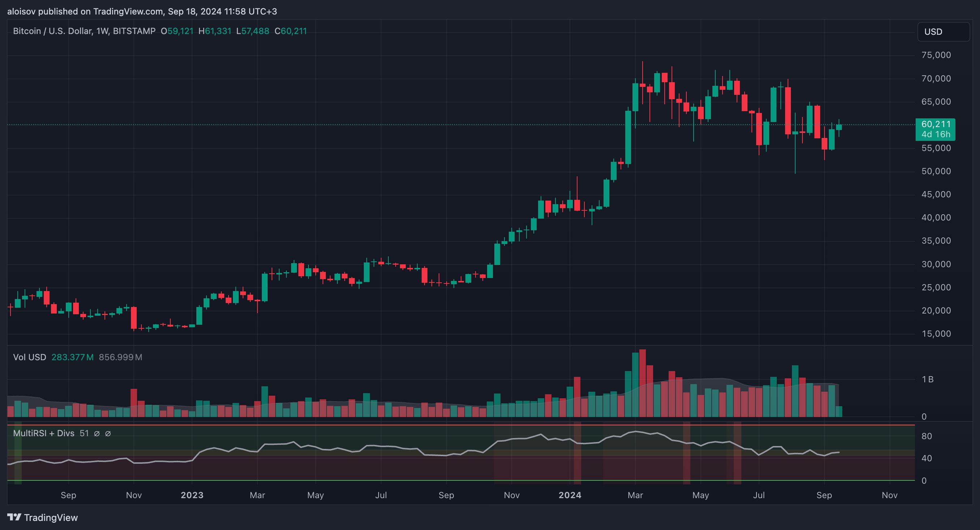The width and height of the screenshot is (980, 530).
Task: Click the published-on TradingView.com header text
Action: point(142,12)
